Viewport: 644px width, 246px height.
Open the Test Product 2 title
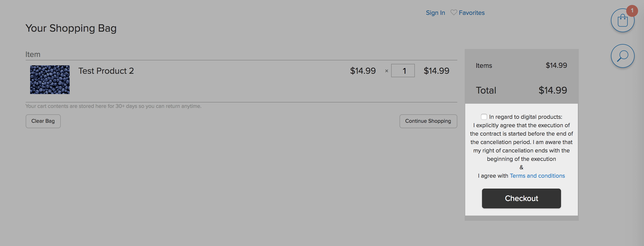(x=106, y=71)
